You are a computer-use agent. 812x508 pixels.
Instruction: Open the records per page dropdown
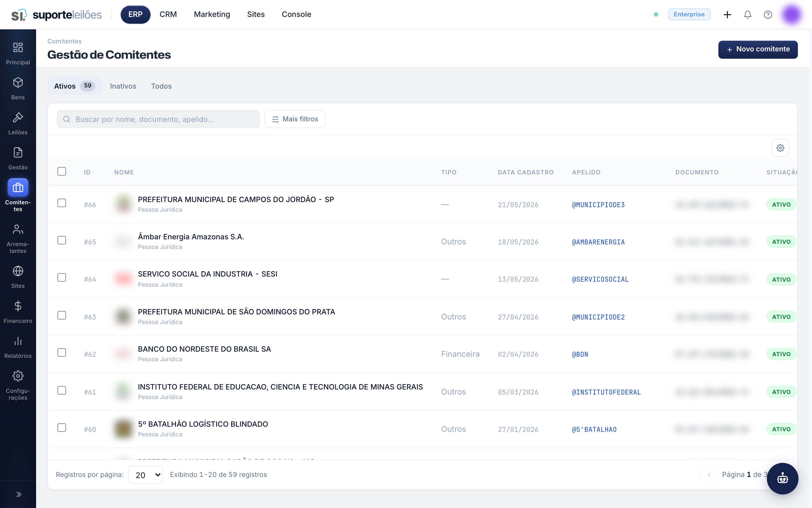click(x=145, y=475)
